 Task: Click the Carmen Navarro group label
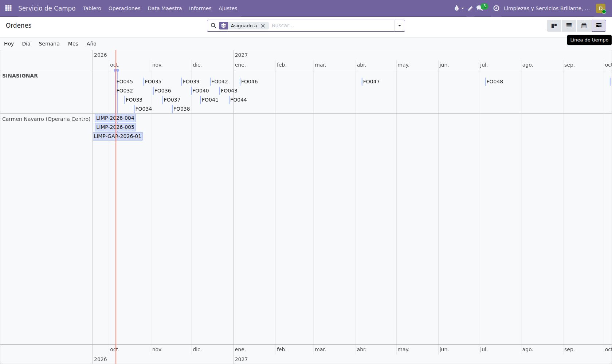(x=46, y=119)
